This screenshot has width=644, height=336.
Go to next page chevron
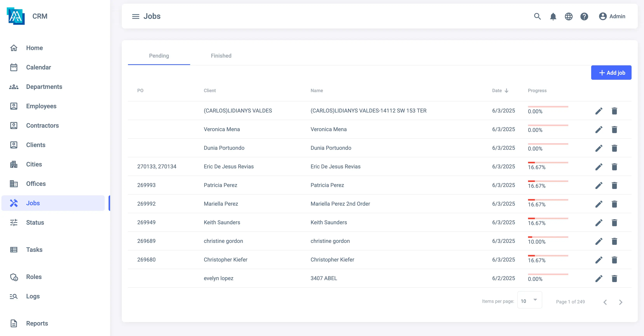[x=621, y=302]
